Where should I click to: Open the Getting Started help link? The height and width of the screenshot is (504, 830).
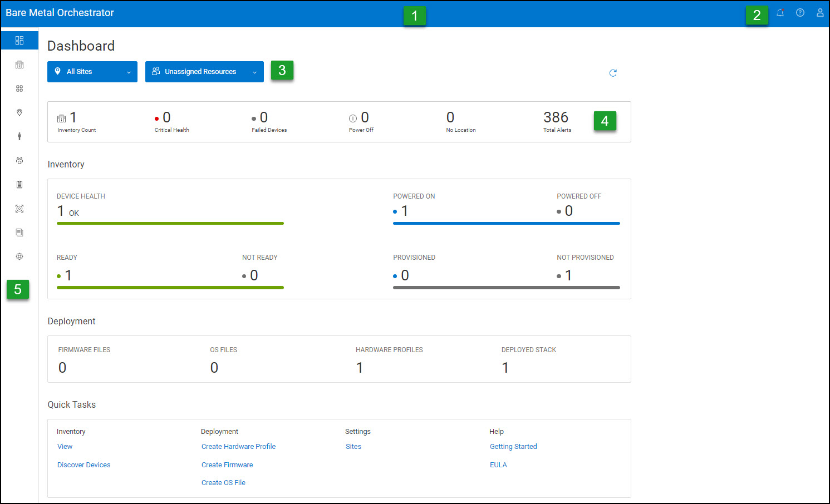pos(513,447)
